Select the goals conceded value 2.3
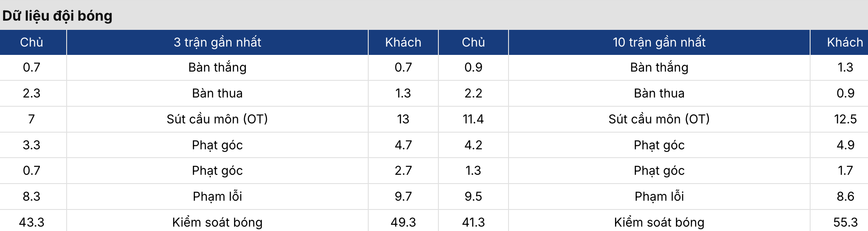Viewport: 868px width, 231px height. [x=32, y=93]
